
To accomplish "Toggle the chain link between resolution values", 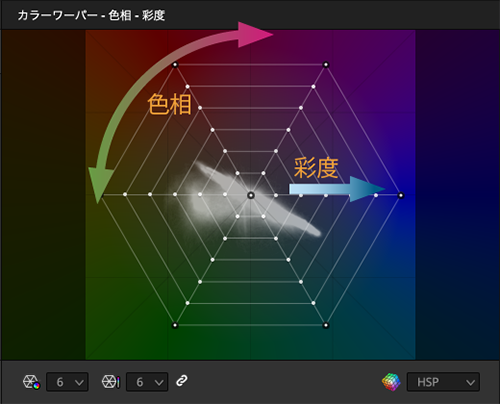I will pyautogui.click(x=182, y=381).
